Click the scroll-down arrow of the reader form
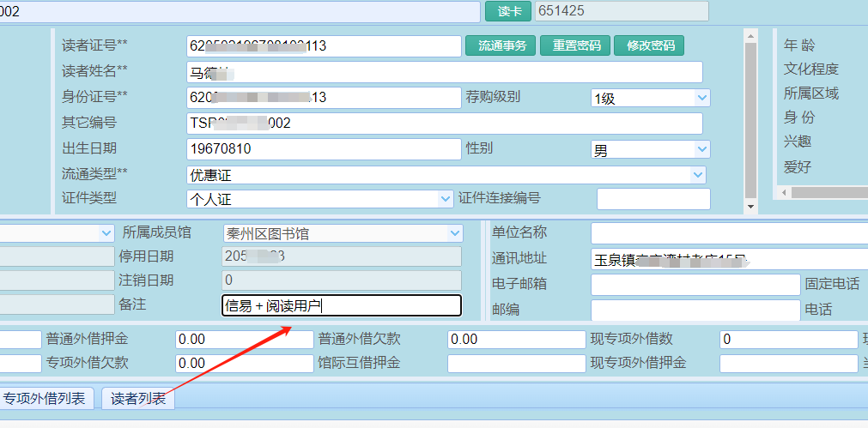The image size is (868, 428). coord(750,207)
